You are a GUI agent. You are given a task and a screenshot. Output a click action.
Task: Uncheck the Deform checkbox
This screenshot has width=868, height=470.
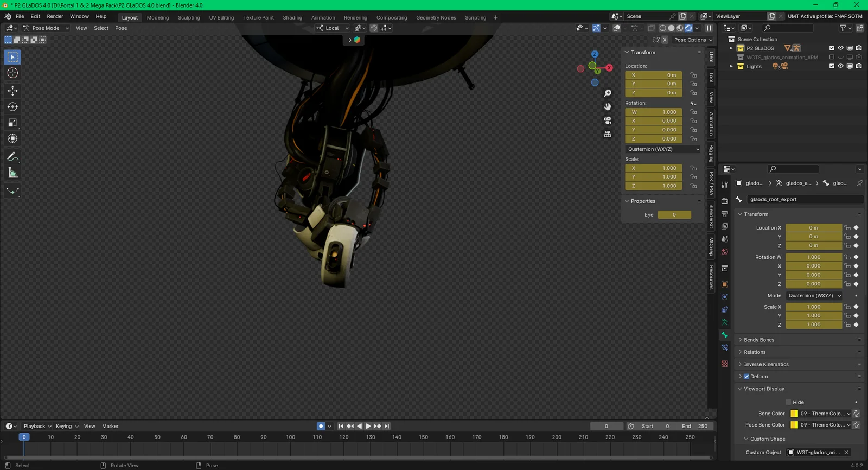pos(746,377)
